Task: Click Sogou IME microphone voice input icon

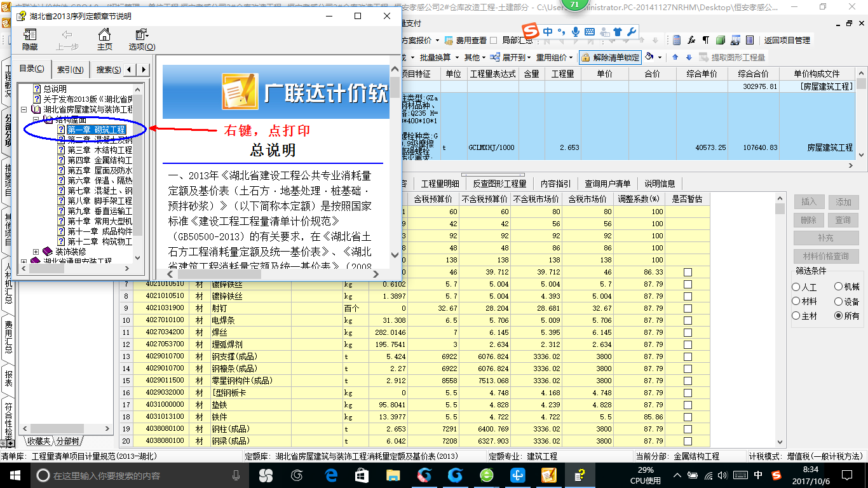Action: pos(576,31)
